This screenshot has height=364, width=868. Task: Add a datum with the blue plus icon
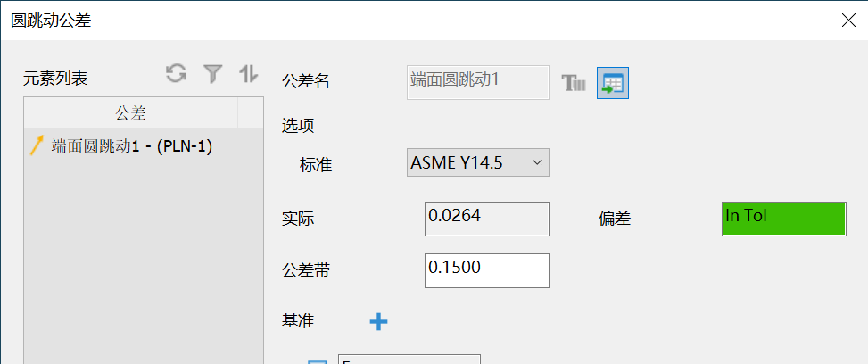tap(378, 322)
